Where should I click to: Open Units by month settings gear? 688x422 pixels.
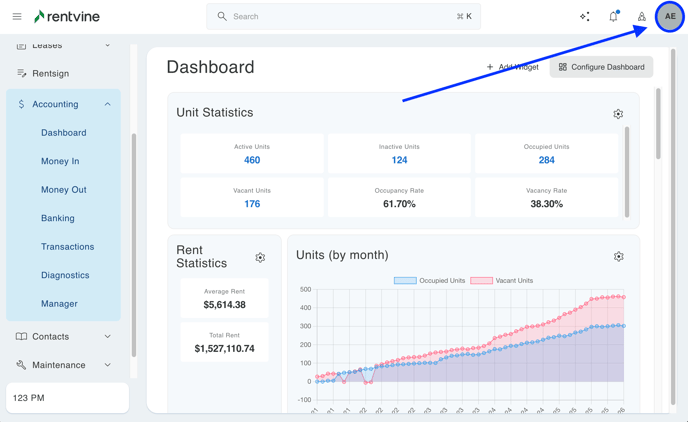pyautogui.click(x=618, y=257)
